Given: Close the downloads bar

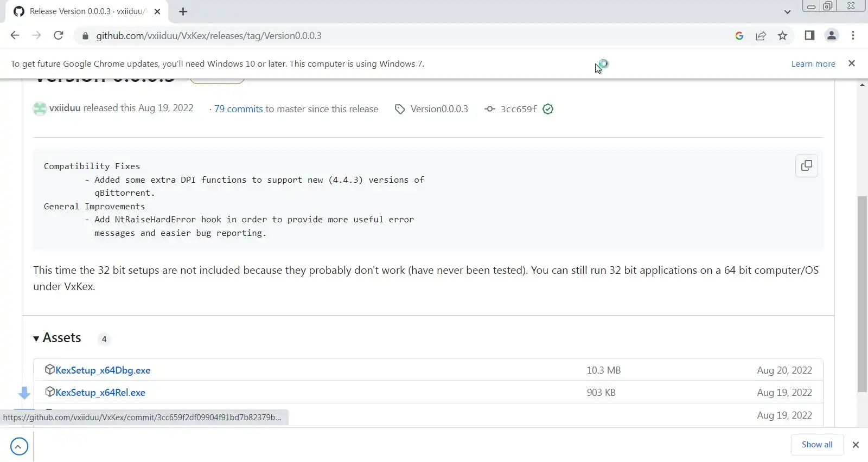Looking at the screenshot, I should pos(856,445).
